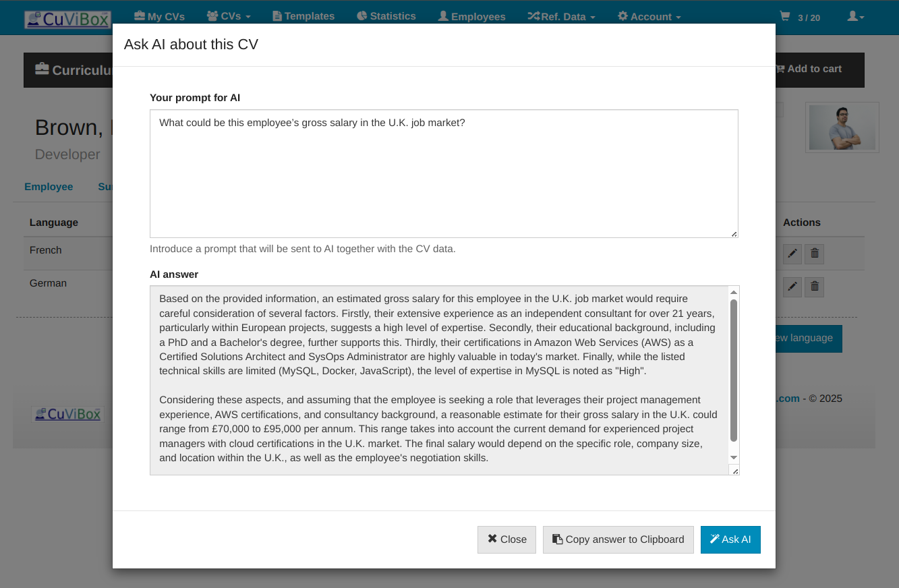899x588 pixels.
Task: Click the employee photo thumbnail
Action: click(x=842, y=127)
